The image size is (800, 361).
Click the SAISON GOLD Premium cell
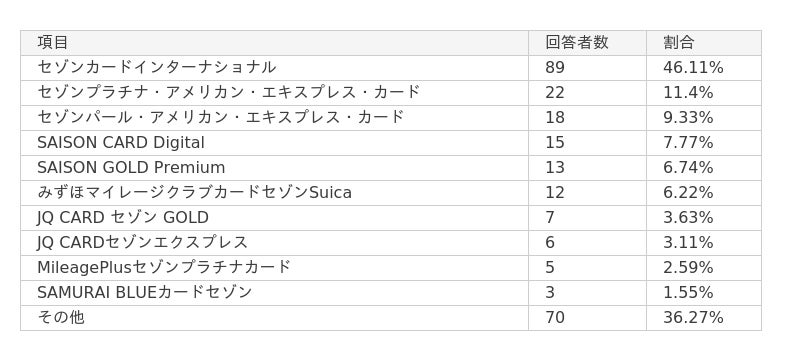(x=274, y=168)
